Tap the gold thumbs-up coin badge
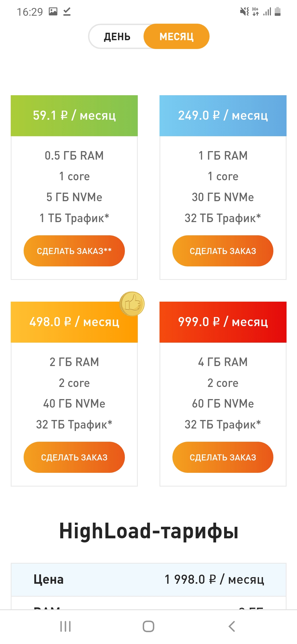Viewport: 297px width, 644px height. [x=132, y=304]
